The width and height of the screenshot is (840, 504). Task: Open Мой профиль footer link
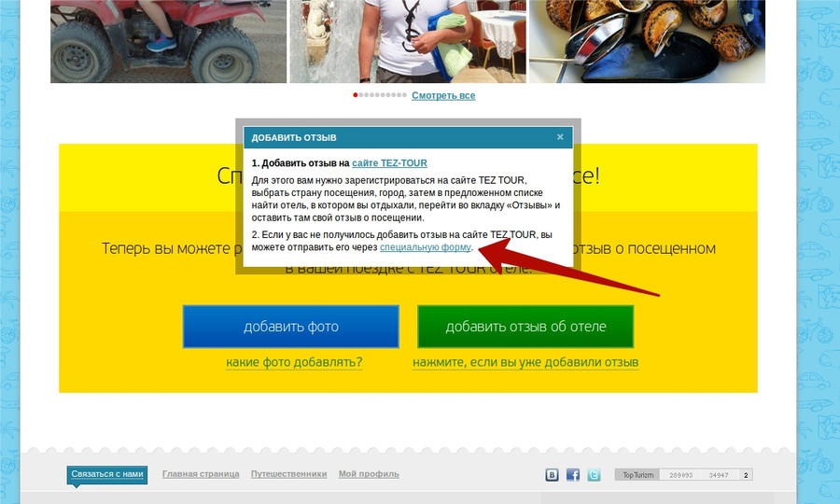(x=369, y=474)
